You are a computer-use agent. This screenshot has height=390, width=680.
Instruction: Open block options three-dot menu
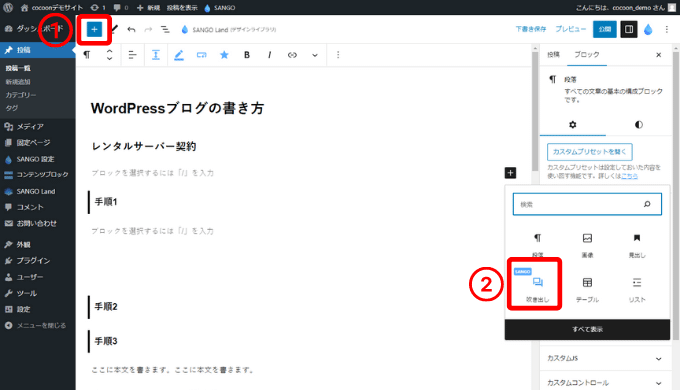(338, 55)
